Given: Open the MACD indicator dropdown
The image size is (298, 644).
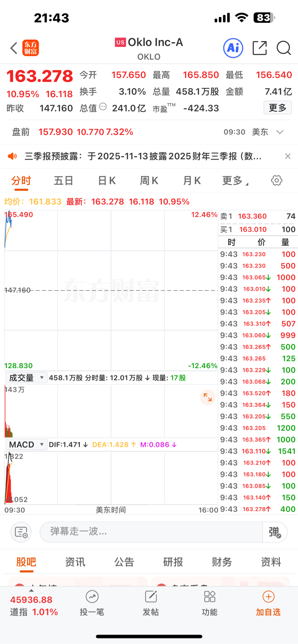Looking at the screenshot, I should click(x=26, y=444).
